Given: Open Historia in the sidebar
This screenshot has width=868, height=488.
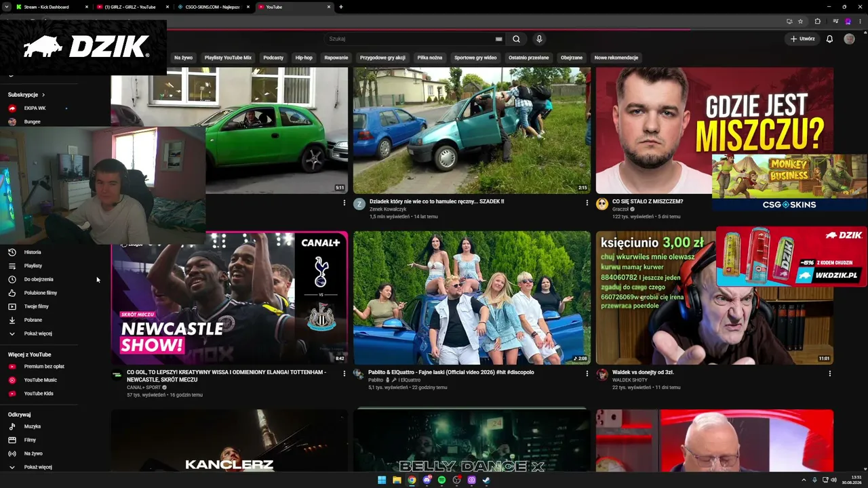Looking at the screenshot, I should 33,252.
